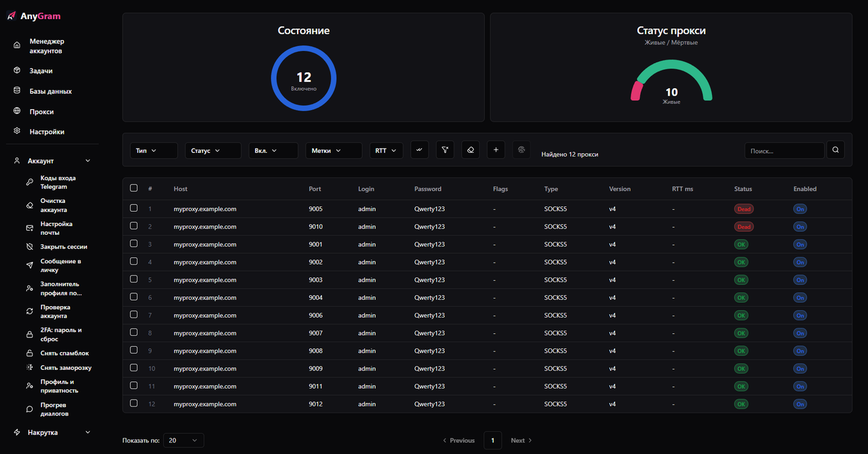868x454 pixels.
Task: Tick the select-all header checkbox
Action: pos(134,188)
